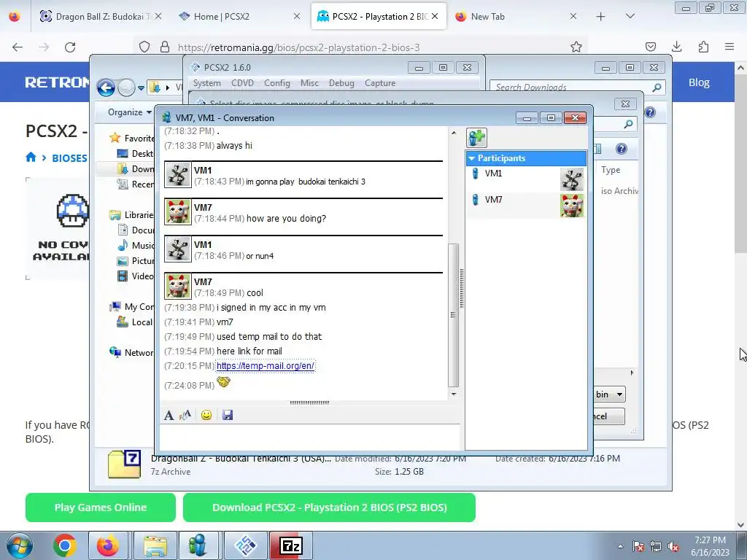Reload the page in Firefox
The image size is (747, 560).
pos(70,47)
